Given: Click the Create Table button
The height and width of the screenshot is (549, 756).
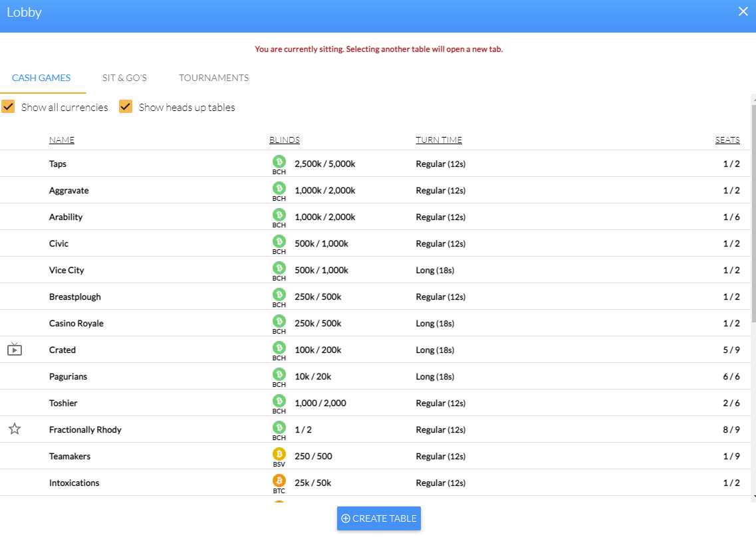Looking at the screenshot, I should coord(379,518).
